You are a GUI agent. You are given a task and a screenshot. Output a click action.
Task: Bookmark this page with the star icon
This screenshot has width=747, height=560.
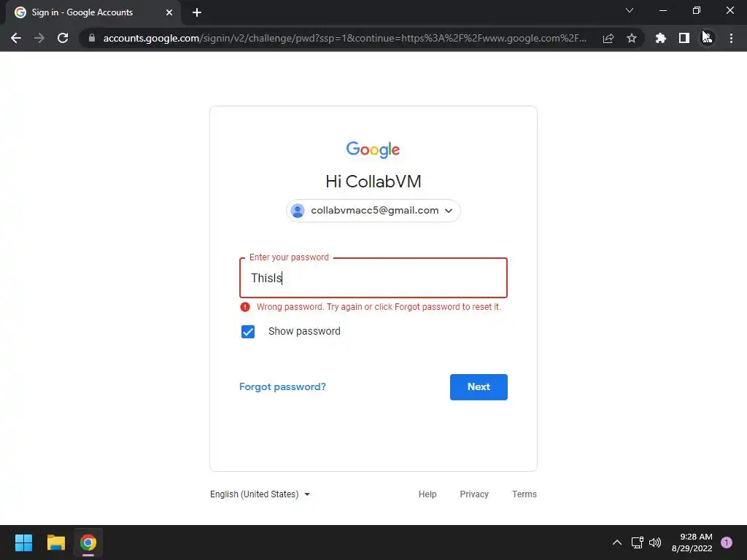(x=632, y=38)
